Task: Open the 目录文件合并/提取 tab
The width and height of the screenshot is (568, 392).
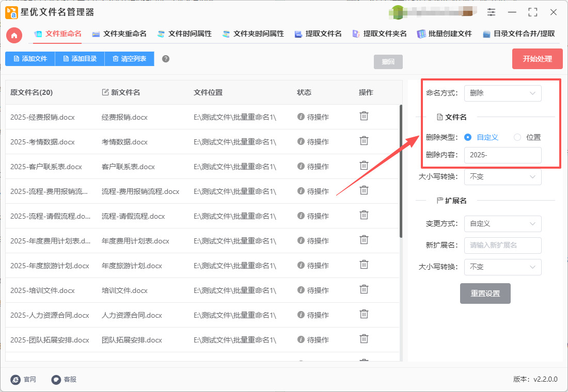Action: tap(519, 34)
